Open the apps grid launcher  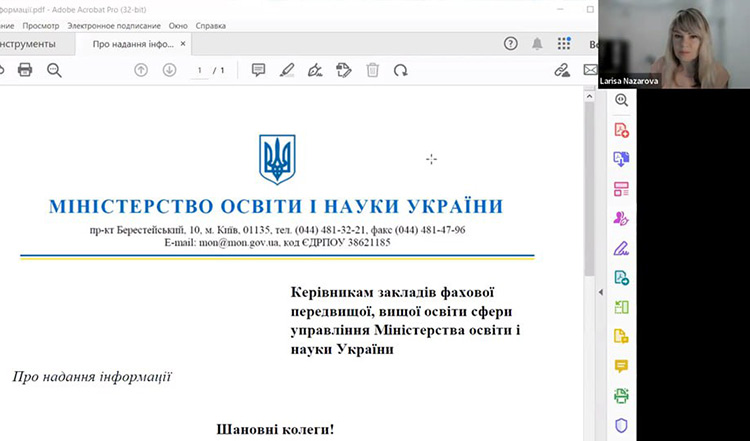coord(565,44)
